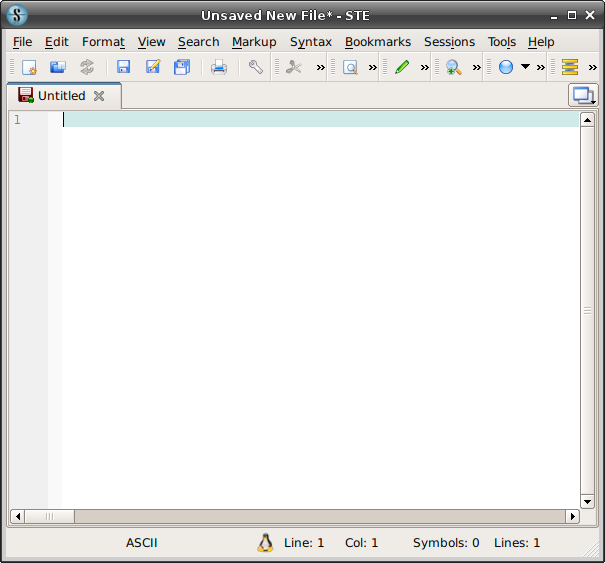Screen dimensions: 605x563
Task: Click the Save As pencil icon
Action: [x=153, y=67]
